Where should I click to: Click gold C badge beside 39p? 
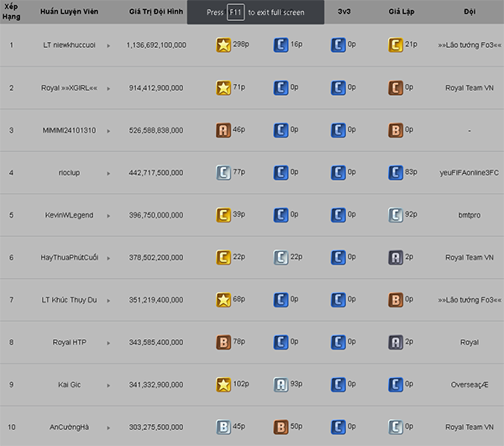click(x=223, y=215)
